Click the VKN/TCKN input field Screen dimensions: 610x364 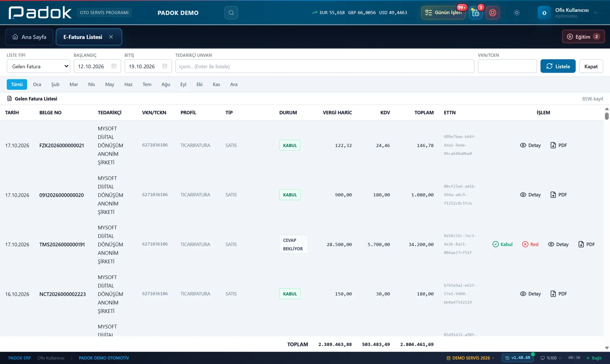pyautogui.click(x=507, y=66)
